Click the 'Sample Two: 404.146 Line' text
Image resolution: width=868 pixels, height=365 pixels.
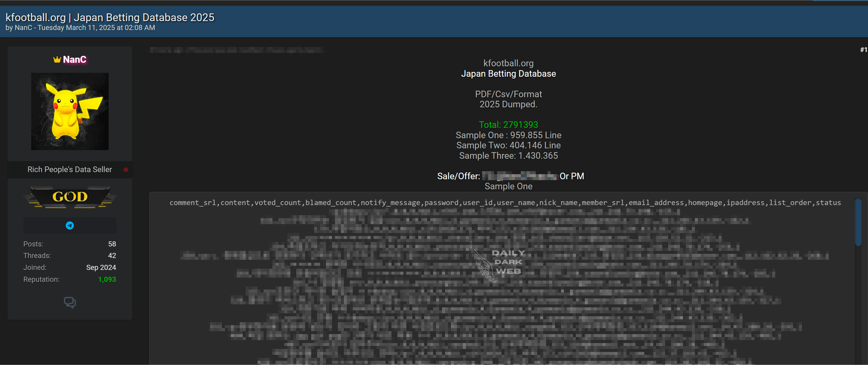[x=508, y=145]
